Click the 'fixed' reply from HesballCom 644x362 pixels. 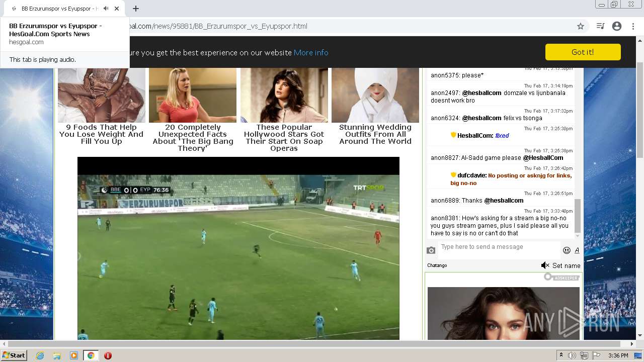[502, 136]
